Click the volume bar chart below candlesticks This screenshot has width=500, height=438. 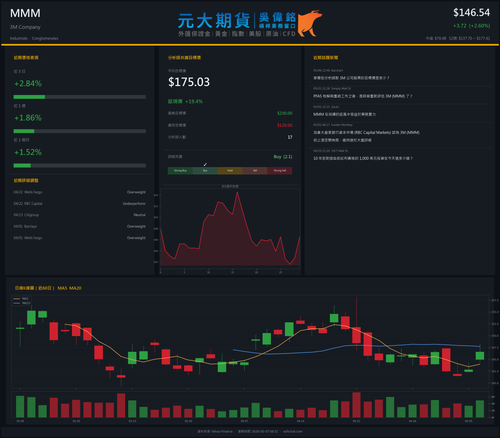click(x=250, y=405)
